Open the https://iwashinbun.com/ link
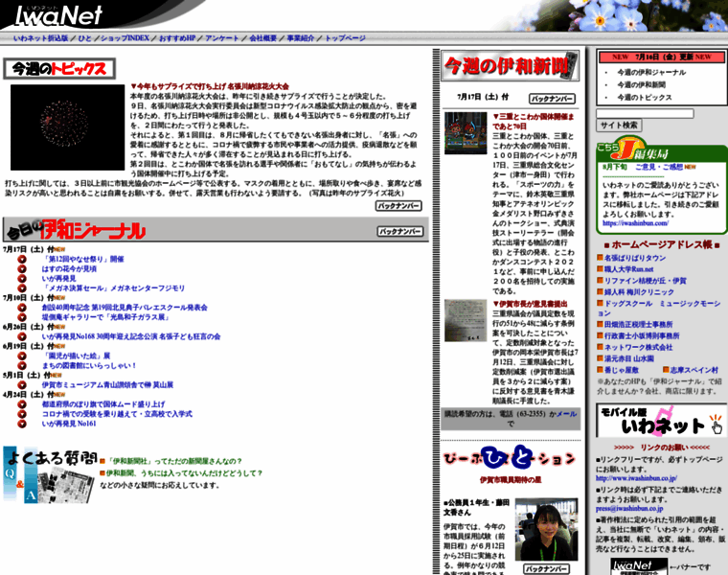This screenshot has width=728, height=575. (636, 223)
